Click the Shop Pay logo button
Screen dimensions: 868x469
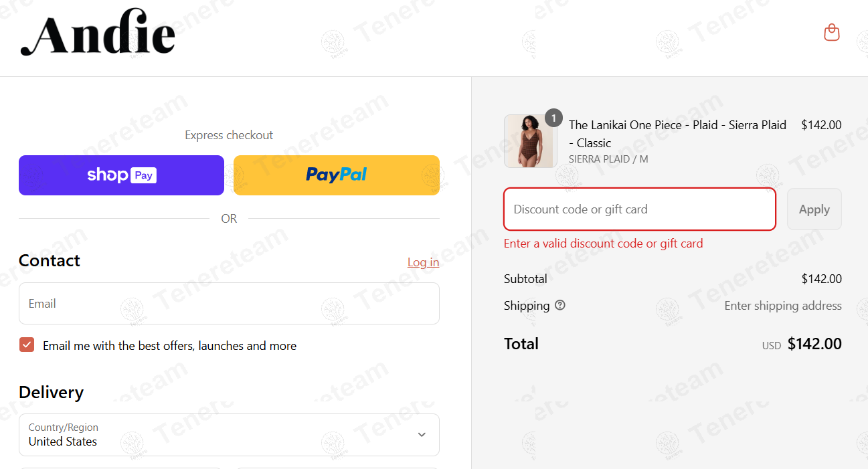click(121, 175)
